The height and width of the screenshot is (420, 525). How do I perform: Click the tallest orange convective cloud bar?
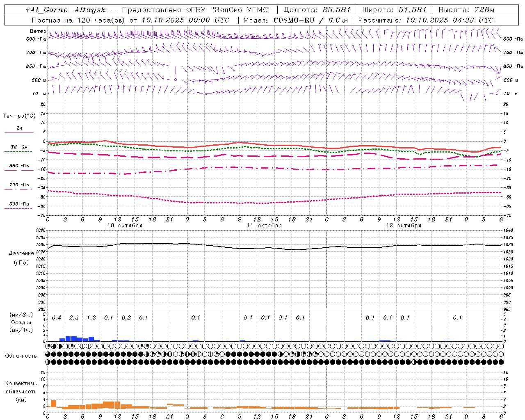pos(53,404)
